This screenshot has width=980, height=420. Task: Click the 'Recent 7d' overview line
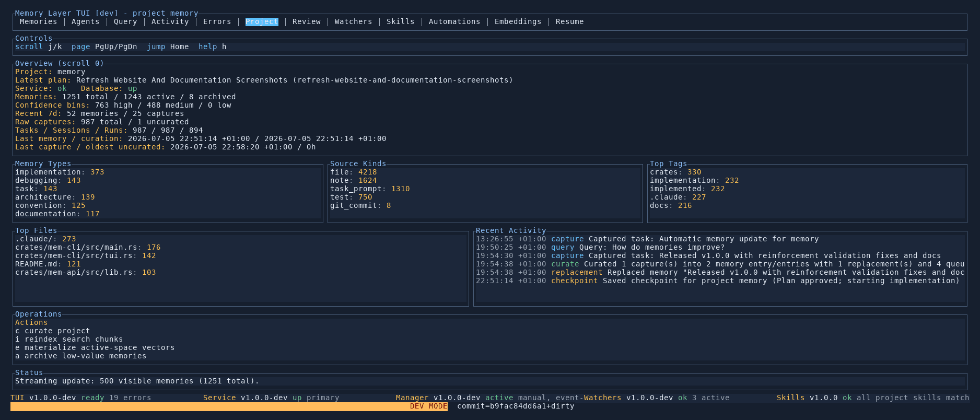(100, 113)
